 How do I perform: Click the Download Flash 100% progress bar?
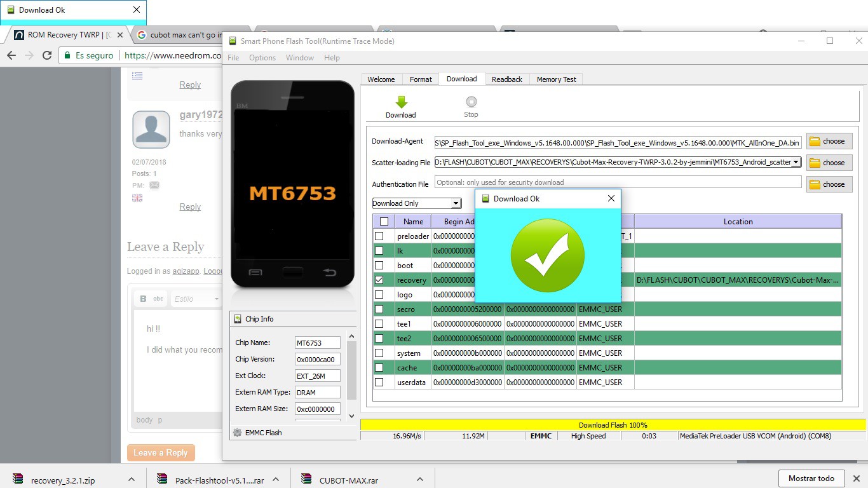click(x=613, y=425)
